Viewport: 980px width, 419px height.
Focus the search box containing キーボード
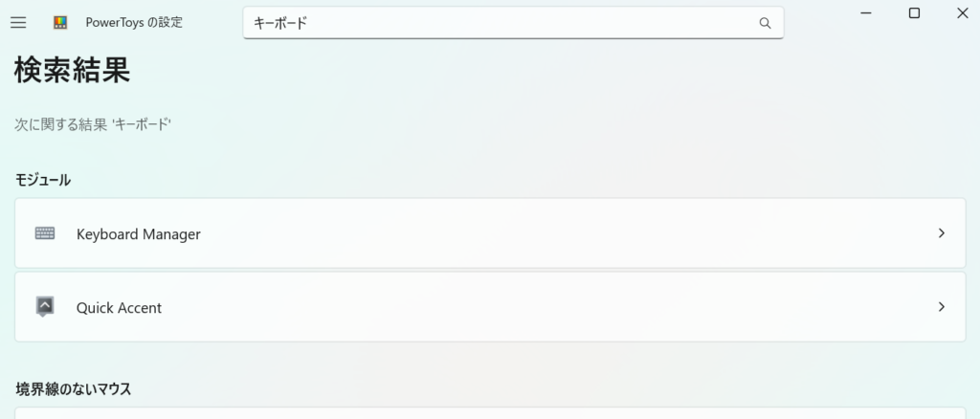click(498, 23)
